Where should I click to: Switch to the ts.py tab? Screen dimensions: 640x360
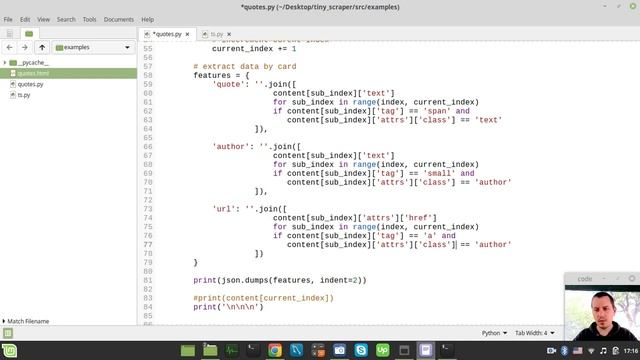click(216, 34)
